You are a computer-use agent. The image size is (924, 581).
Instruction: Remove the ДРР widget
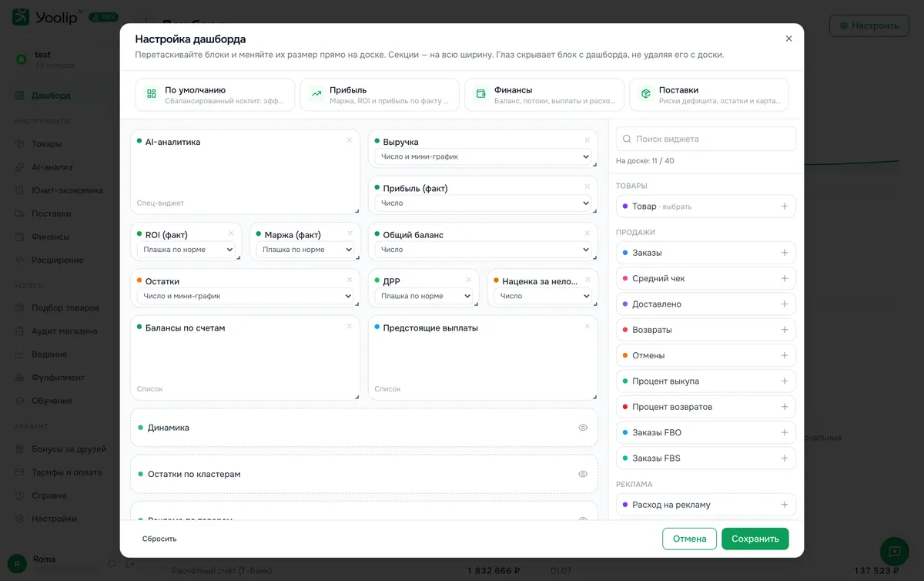(468, 280)
